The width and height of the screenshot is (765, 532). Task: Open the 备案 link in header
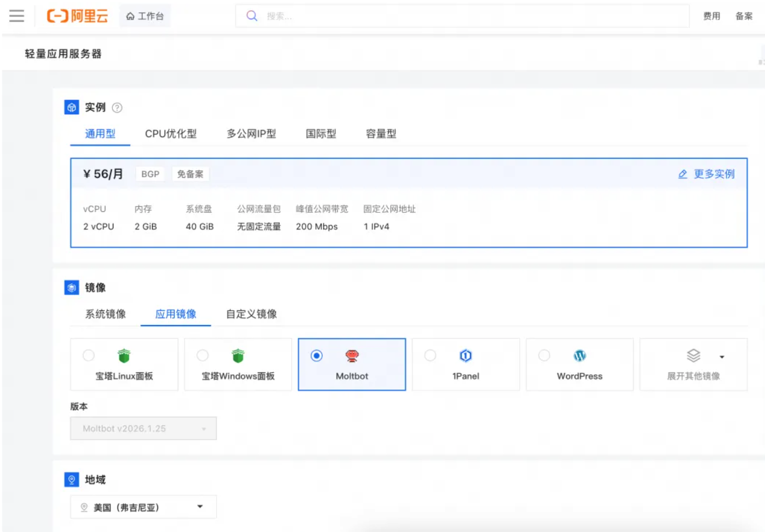[x=744, y=16]
